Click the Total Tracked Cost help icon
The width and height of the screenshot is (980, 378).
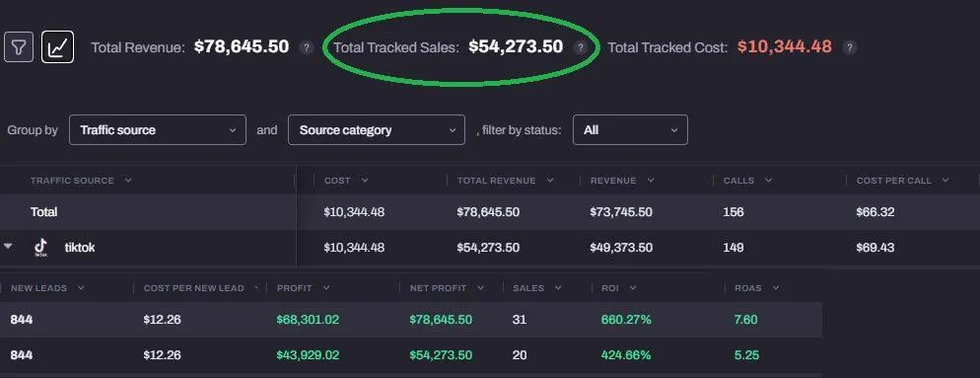pyautogui.click(x=850, y=47)
